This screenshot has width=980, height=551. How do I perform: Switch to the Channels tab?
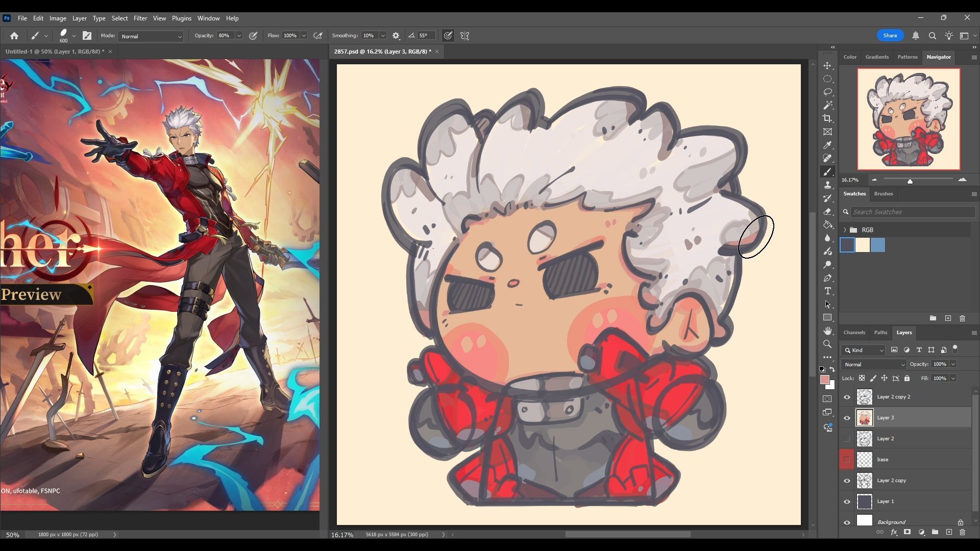pyautogui.click(x=854, y=333)
